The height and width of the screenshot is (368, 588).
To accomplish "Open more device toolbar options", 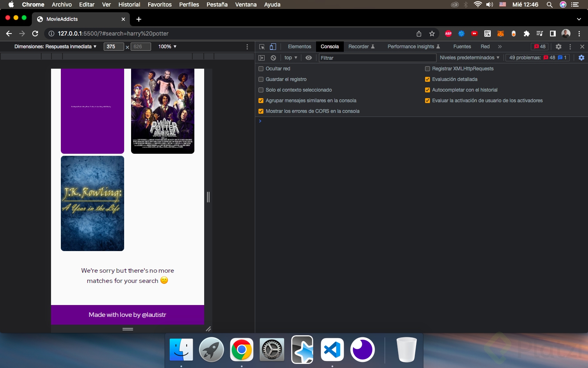I will (247, 47).
